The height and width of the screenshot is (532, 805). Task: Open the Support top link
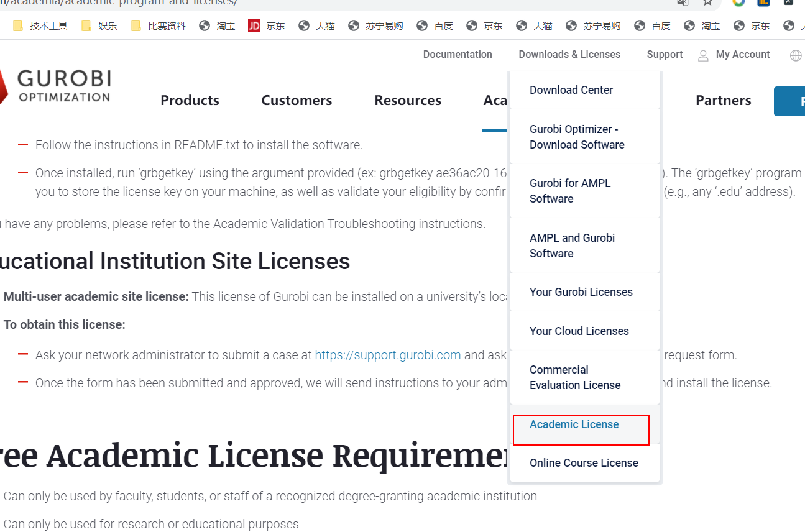tap(665, 54)
